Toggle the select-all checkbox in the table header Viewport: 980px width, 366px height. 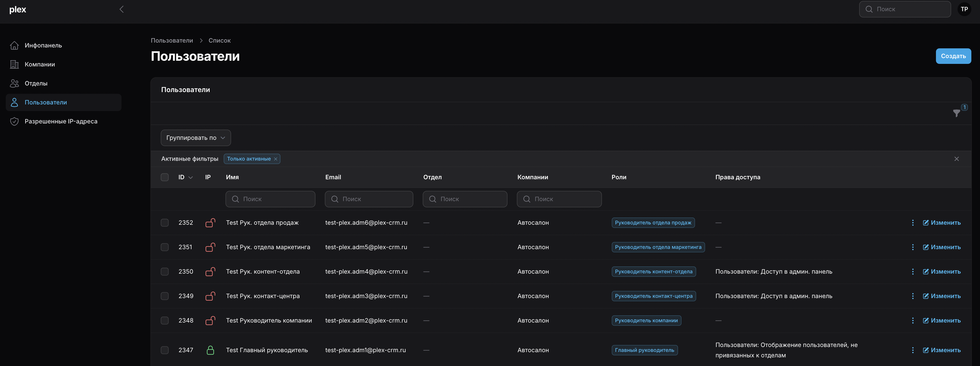point(165,177)
